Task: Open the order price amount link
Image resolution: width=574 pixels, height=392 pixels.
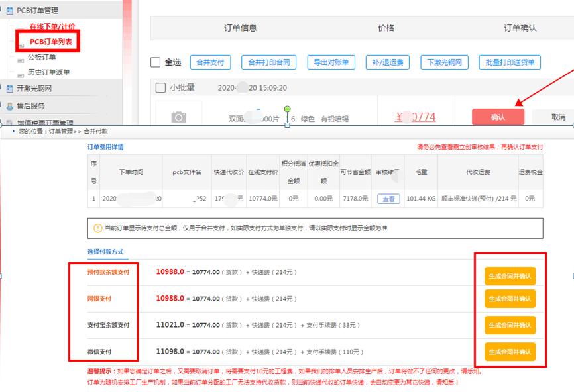Action: click(416, 117)
